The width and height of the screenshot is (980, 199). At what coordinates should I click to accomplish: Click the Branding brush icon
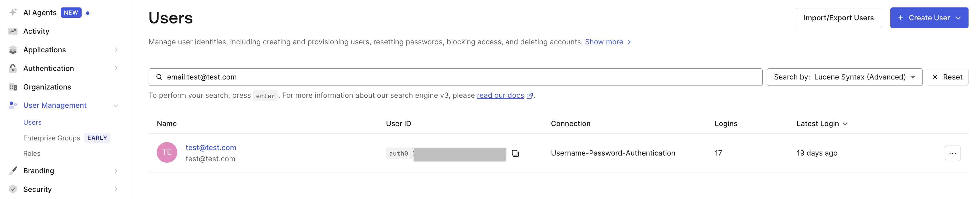[13, 170]
